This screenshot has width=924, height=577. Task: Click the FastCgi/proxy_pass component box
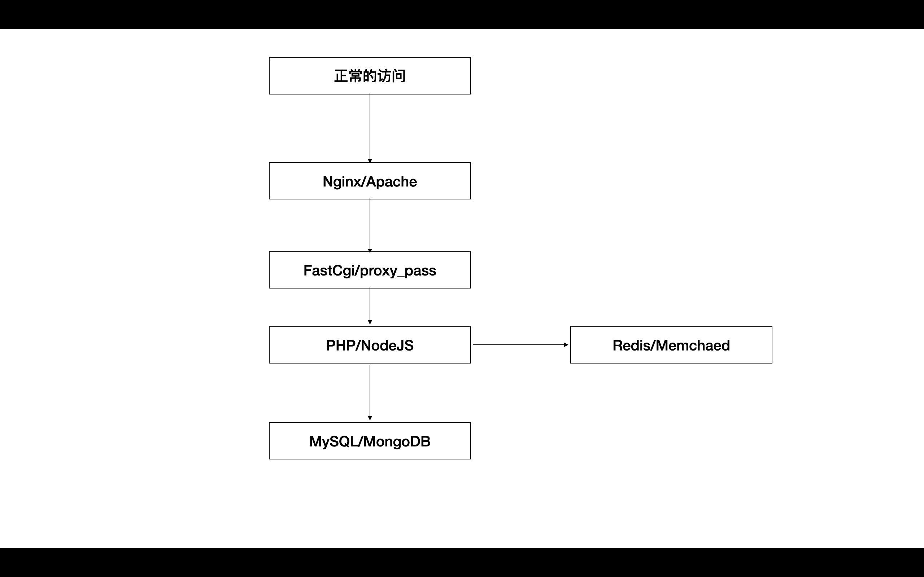click(369, 270)
